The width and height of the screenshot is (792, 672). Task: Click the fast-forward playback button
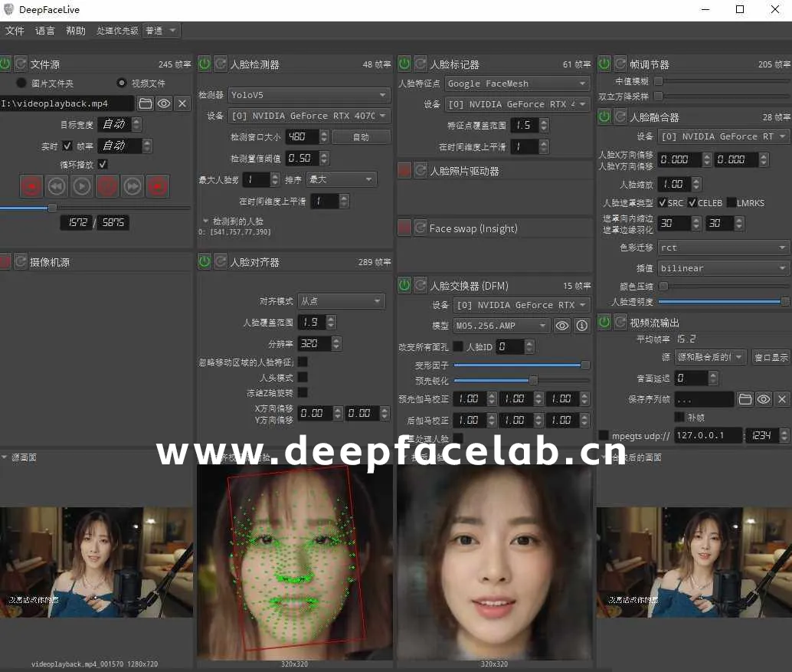click(133, 186)
